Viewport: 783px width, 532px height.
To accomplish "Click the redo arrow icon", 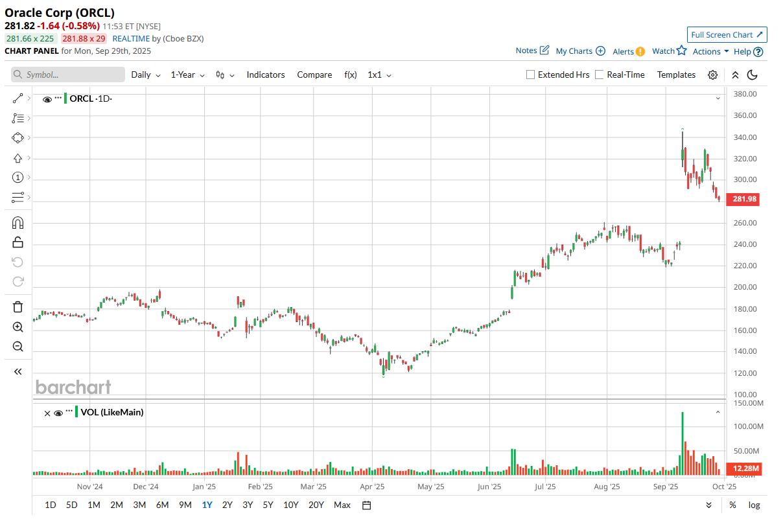I will [18, 281].
